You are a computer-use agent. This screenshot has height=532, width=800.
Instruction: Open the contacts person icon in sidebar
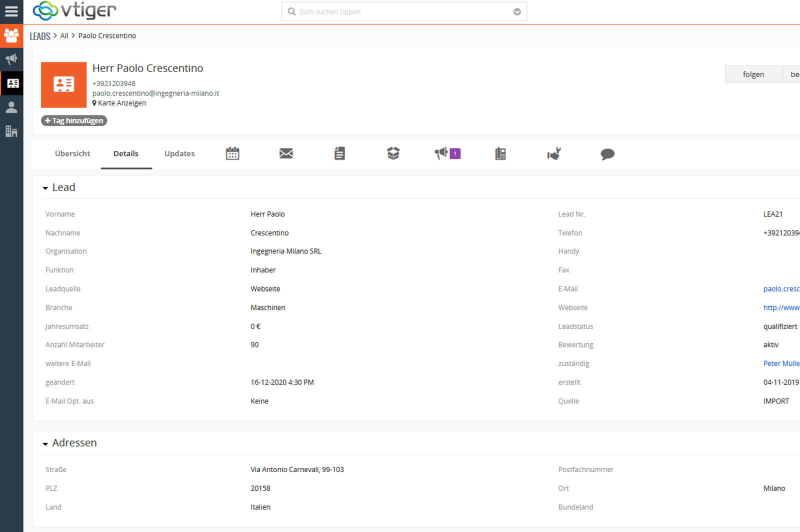tap(11, 107)
